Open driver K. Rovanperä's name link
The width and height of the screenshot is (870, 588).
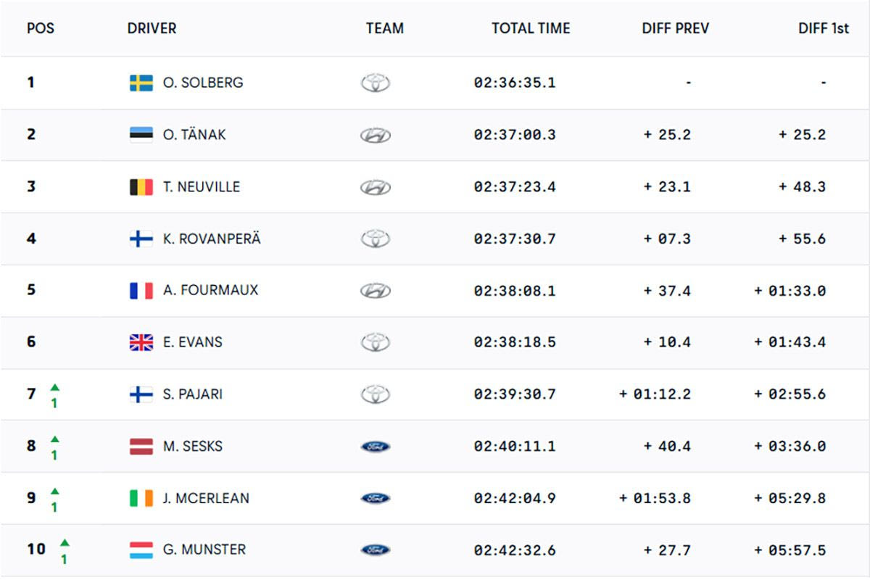[212, 239]
